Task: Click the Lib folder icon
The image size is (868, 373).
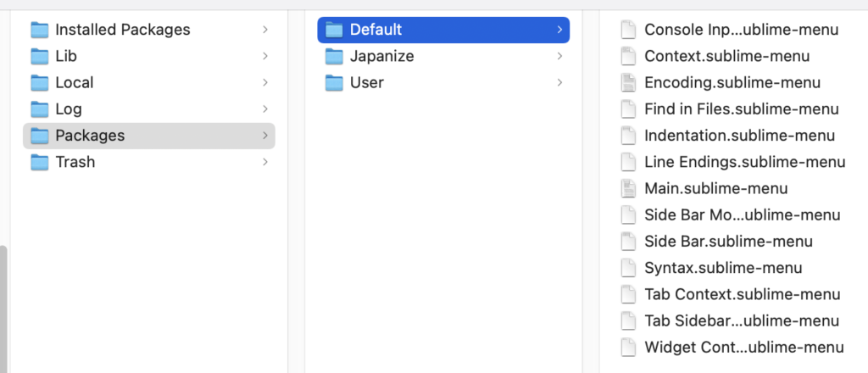Action: pyautogui.click(x=40, y=56)
